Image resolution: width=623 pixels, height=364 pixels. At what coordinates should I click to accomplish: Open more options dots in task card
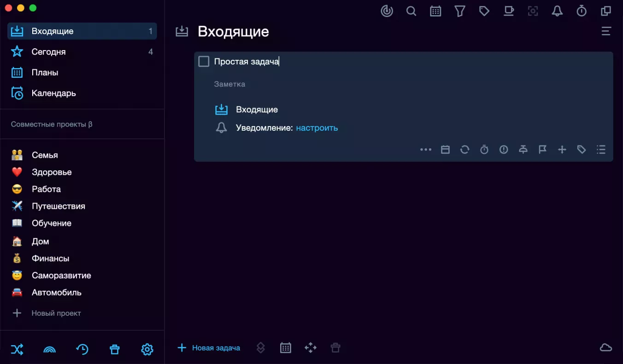(426, 150)
